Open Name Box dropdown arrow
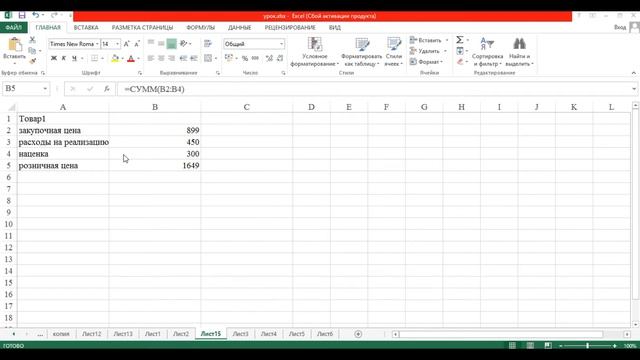The width and height of the screenshot is (640, 360). [x=45, y=89]
